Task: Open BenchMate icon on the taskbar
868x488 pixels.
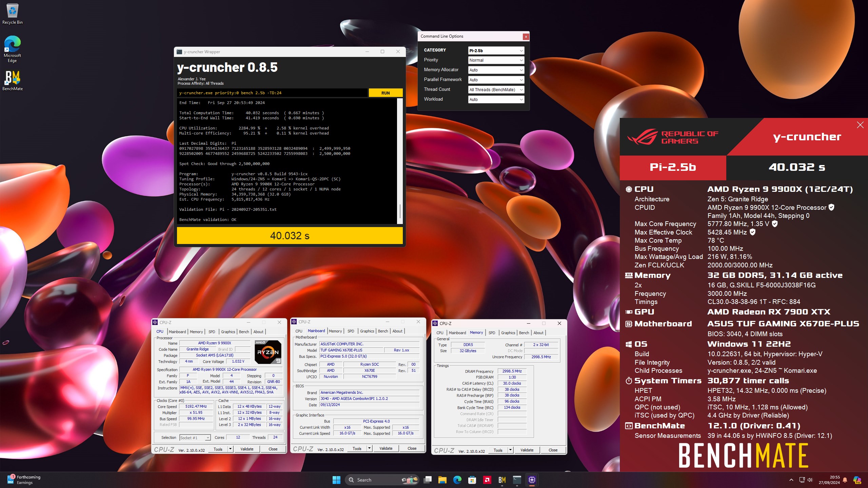Action: pyautogui.click(x=502, y=480)
